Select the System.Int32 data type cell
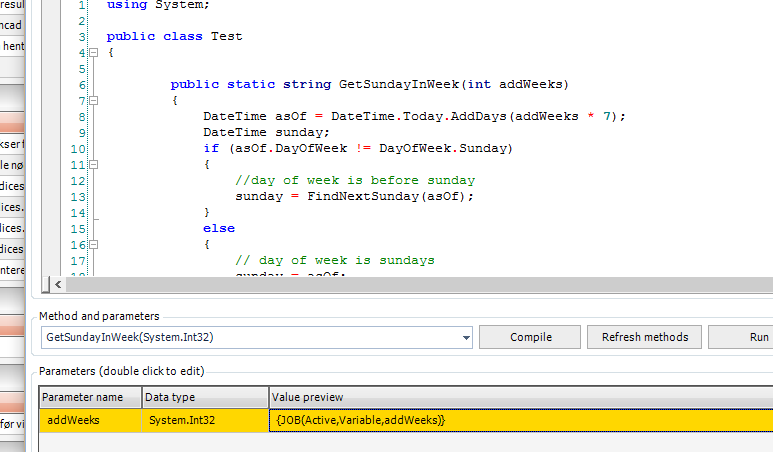Viewport: 773px width, 452px height. point(205,421)
